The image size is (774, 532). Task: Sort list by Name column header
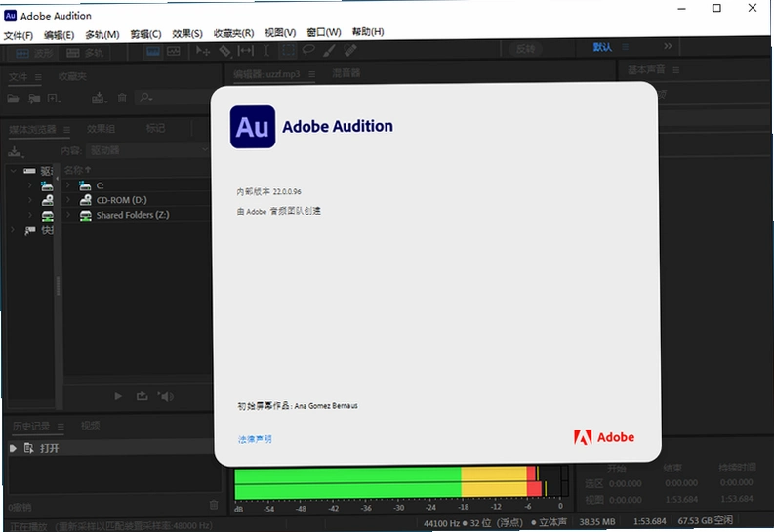77,170
